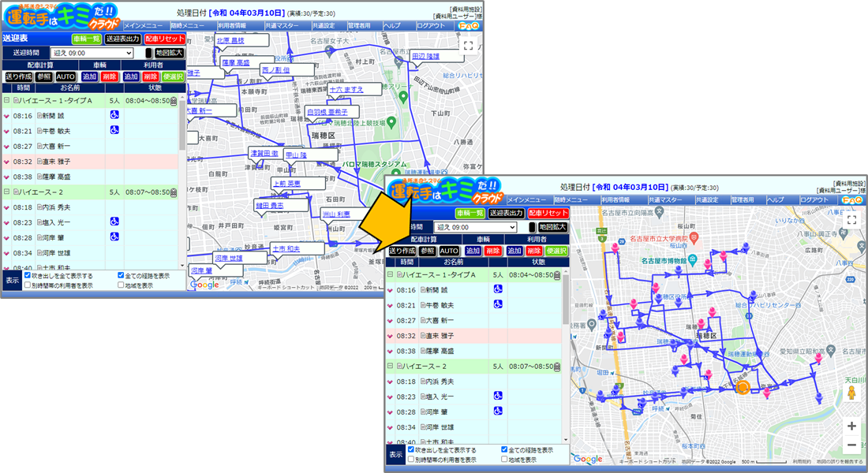Click zoom in plus icon on front map
This screenshot has width=868, height=473.
coord(851,426)
